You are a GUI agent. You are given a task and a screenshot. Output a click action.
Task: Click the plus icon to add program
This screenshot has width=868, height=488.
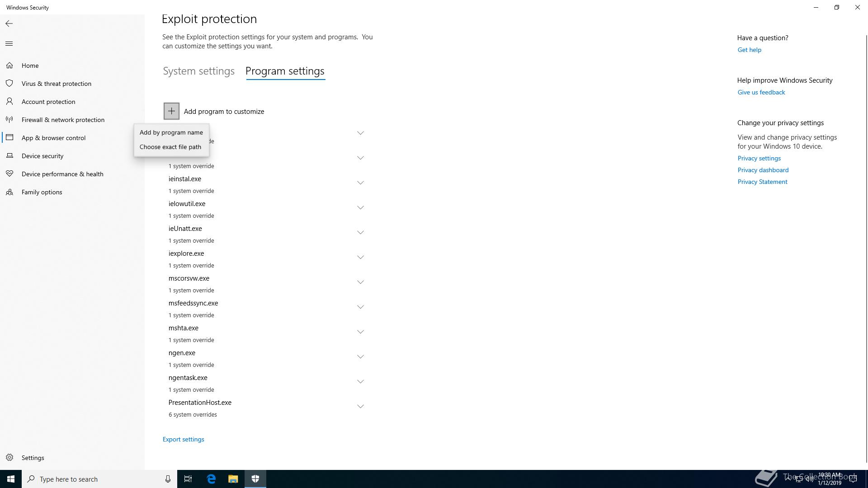171,111
